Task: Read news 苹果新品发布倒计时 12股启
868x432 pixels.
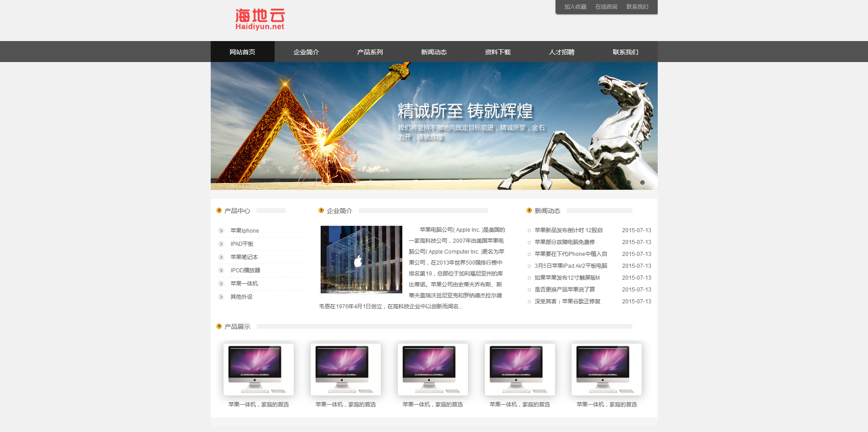Action: 568,230
